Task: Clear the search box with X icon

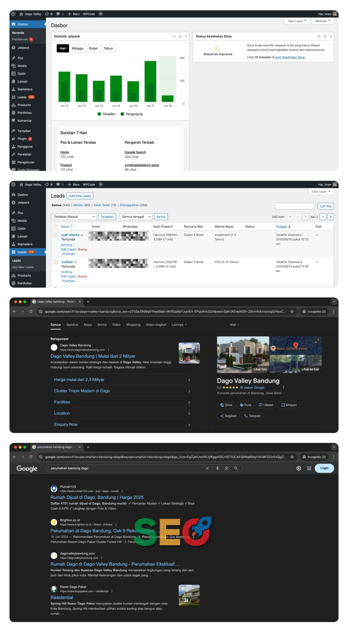Action: click(x=207, y=468)
